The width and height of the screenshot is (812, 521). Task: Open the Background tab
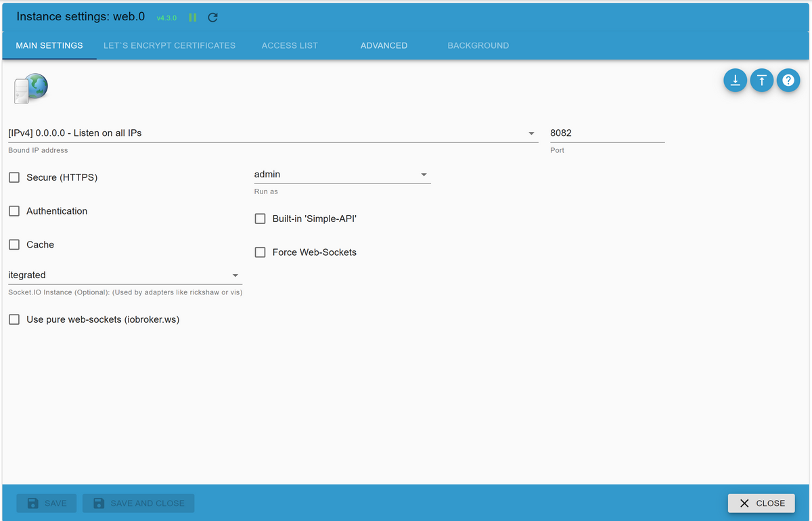pyautogui.click(x=478, y=45)
